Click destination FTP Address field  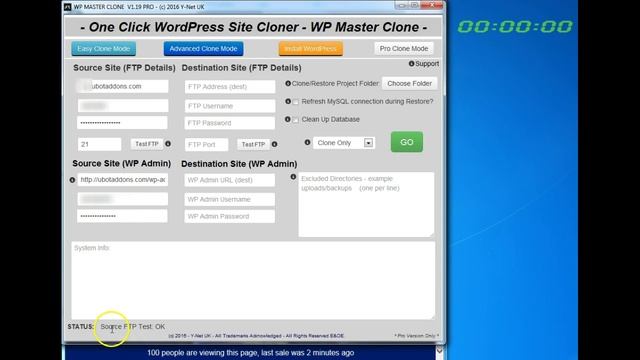click(x=230, y=87)
